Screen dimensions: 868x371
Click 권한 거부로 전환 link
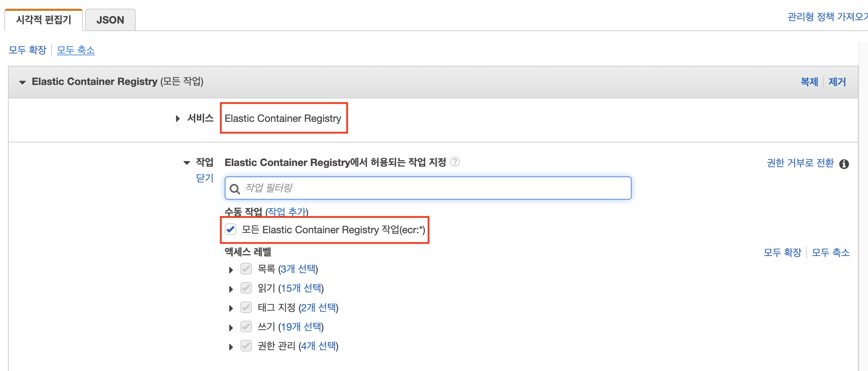pyautogui.click(x=800, y=163)
